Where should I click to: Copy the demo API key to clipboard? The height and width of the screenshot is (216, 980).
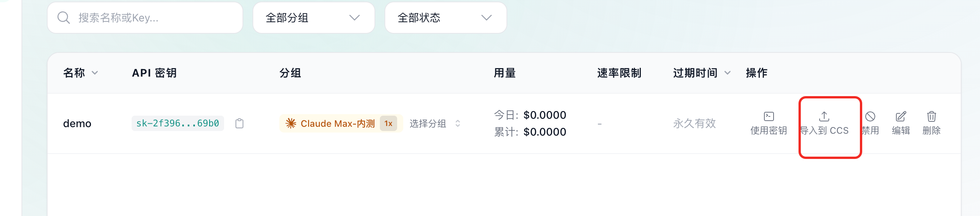point(239,123)
